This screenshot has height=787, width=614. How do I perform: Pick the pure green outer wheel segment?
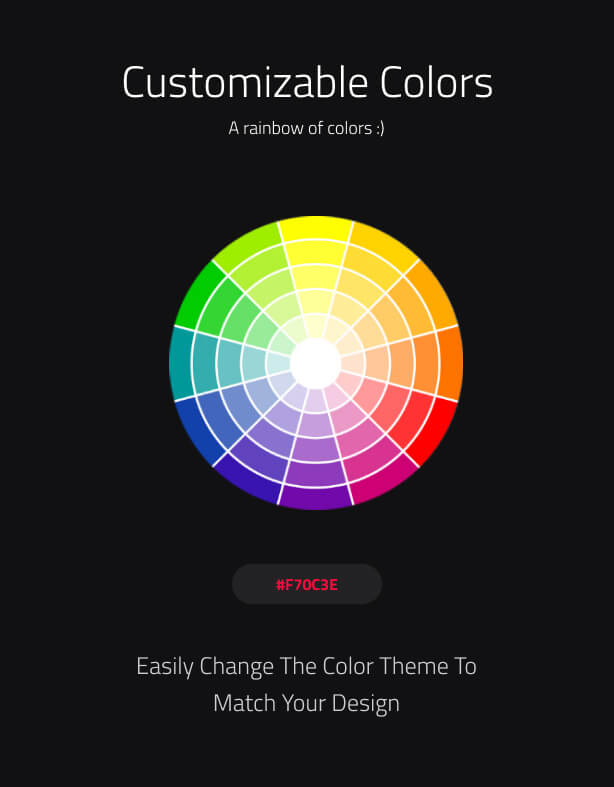point(196,295)
